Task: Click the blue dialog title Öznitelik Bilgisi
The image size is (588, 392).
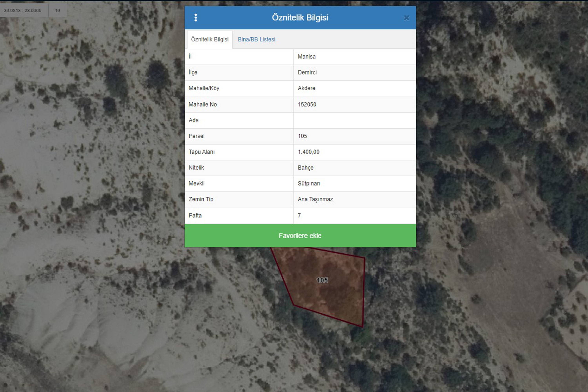Action: pyautogui.click(x=300, y=17)
